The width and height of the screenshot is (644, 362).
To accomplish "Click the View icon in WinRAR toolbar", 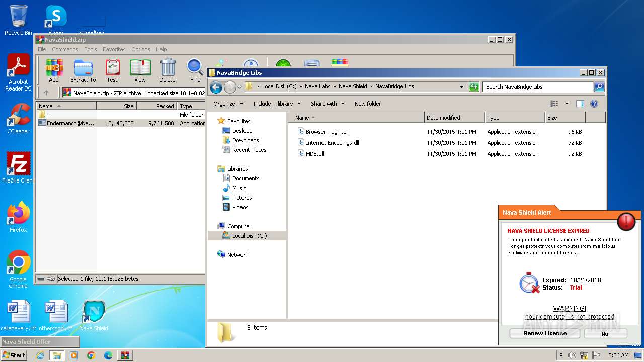I will point(140,70).
